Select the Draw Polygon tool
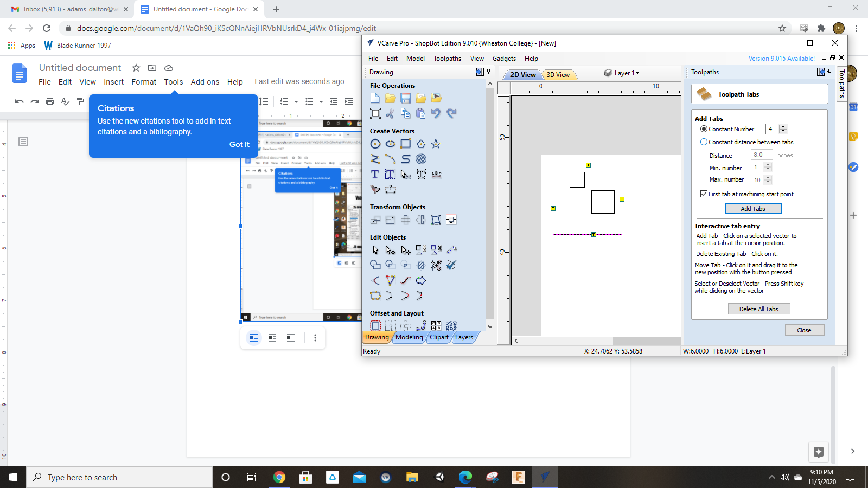The image size is (868, 488). [421, 144]
